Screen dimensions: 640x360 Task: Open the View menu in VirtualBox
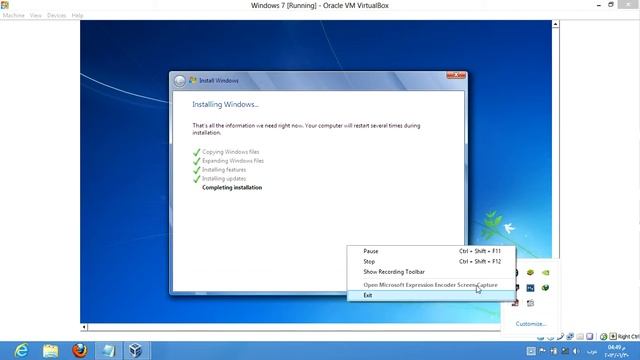coord(36,16)
